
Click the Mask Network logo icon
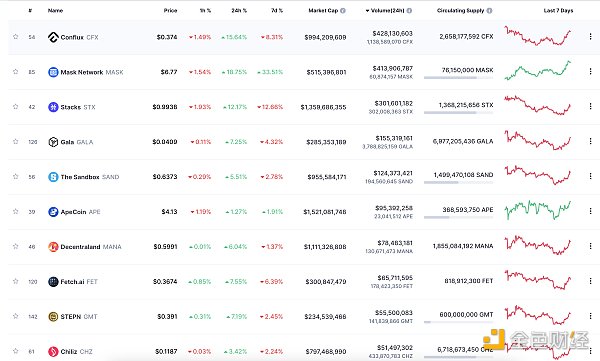pos(53,72)
